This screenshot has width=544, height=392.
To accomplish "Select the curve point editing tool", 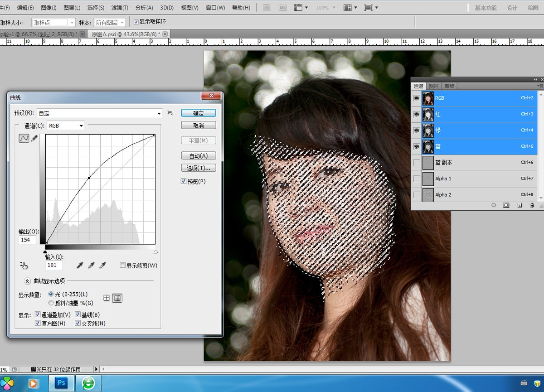I will pyautogui.click(x=24, y=139).
